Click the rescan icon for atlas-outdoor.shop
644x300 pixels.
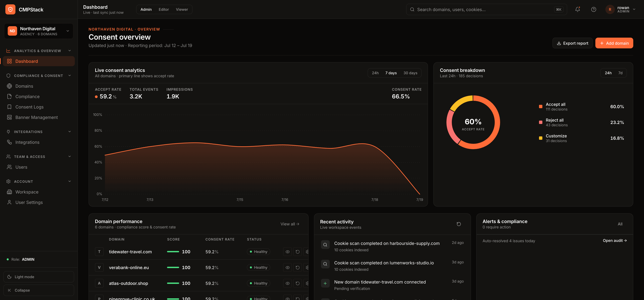[x=298, y=283]
